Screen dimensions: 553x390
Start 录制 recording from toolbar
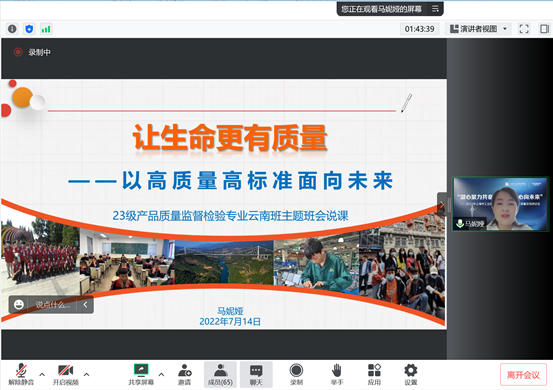pyautogui.click(x=296, y=374)
